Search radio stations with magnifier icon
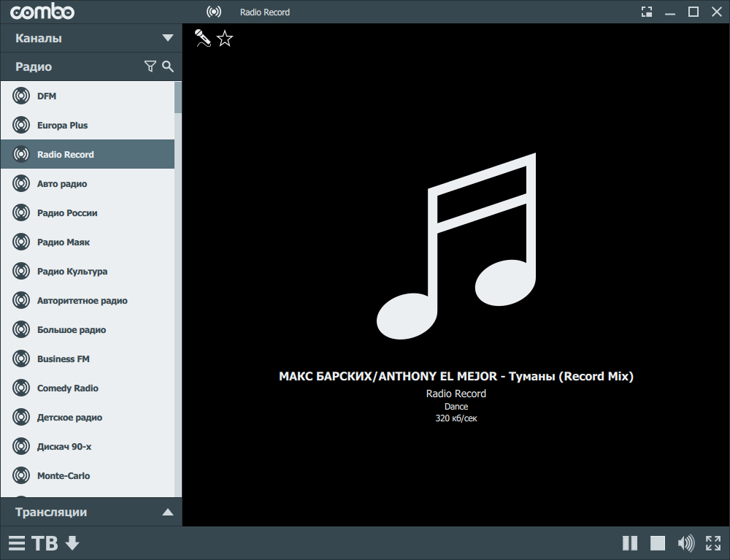 point(168,66)
